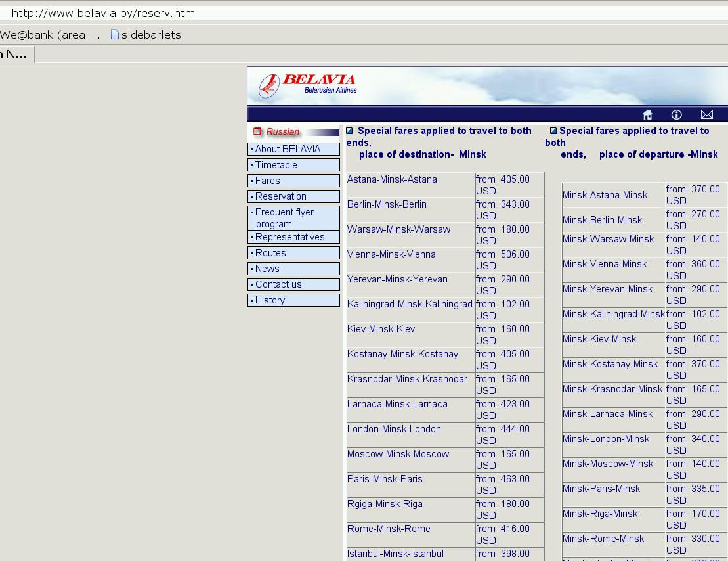The height and width of the screenshot is (561, 728).
Task: Click the red icon beside Russian
Action: click(257, 131)
